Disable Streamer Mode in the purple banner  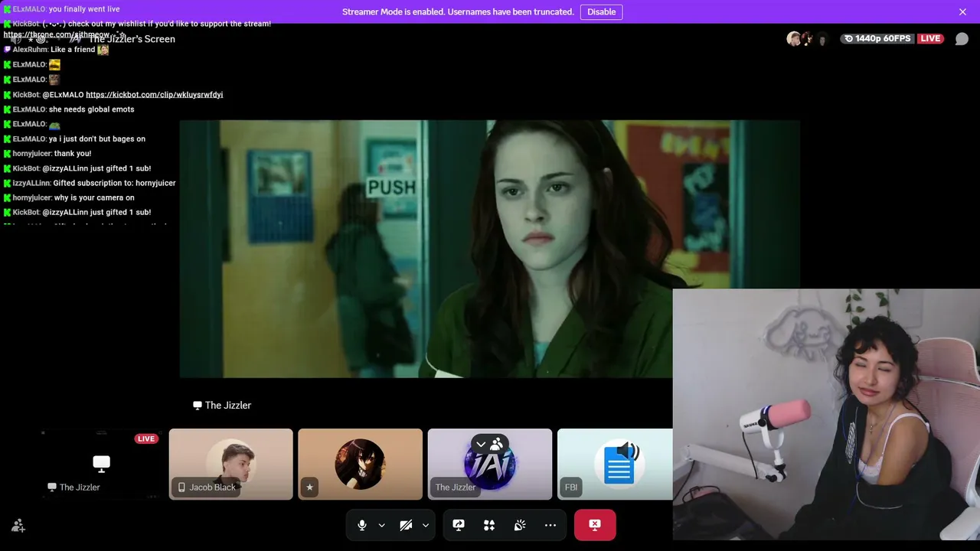click(x=601, y=11)
